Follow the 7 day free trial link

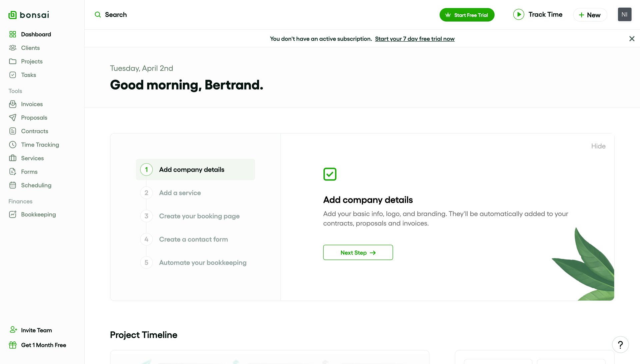[x=415, y=39]
